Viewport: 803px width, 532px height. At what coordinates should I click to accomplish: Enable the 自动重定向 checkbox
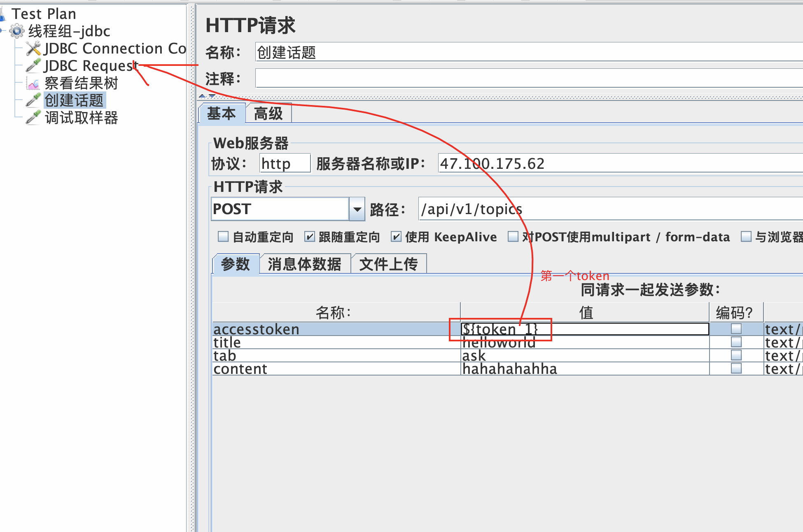point(223,237)
